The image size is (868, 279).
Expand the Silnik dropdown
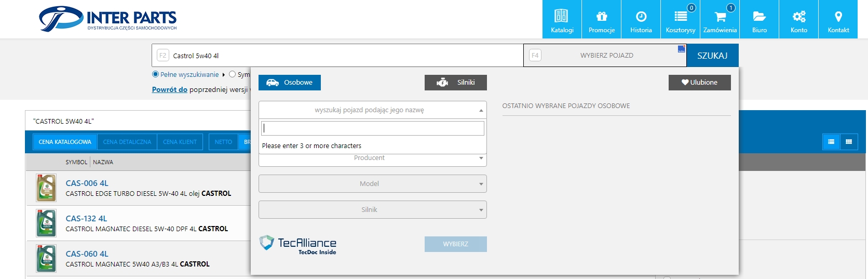[372, 210]
